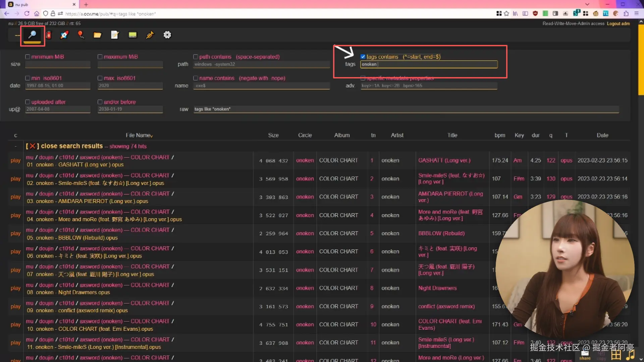Open the list all tabs chevron
This screenshot has height=362, width=644.
coord(587,4)
